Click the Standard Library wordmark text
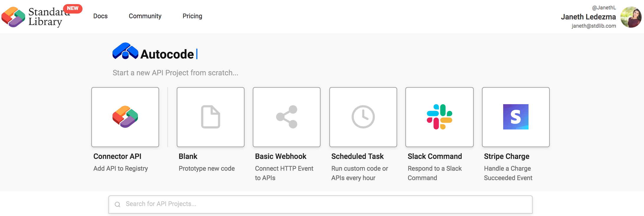 click(47, 17)
